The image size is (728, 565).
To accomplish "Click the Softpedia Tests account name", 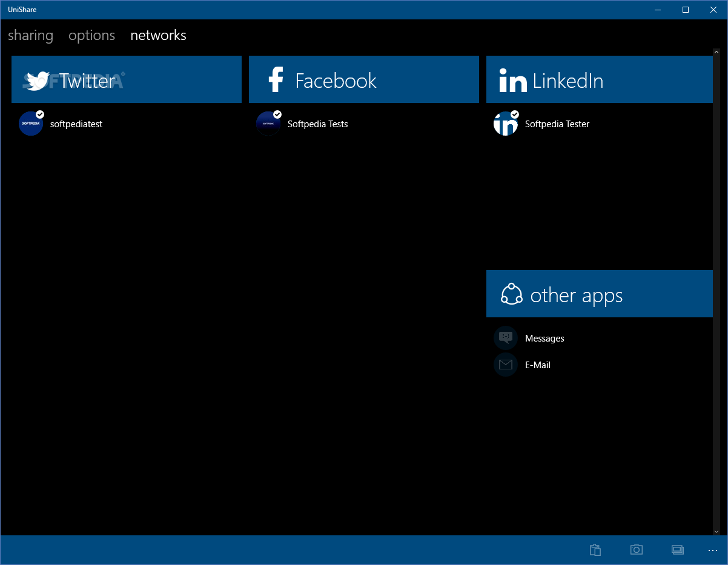I will pyautogui.click(x=318, y=124).
